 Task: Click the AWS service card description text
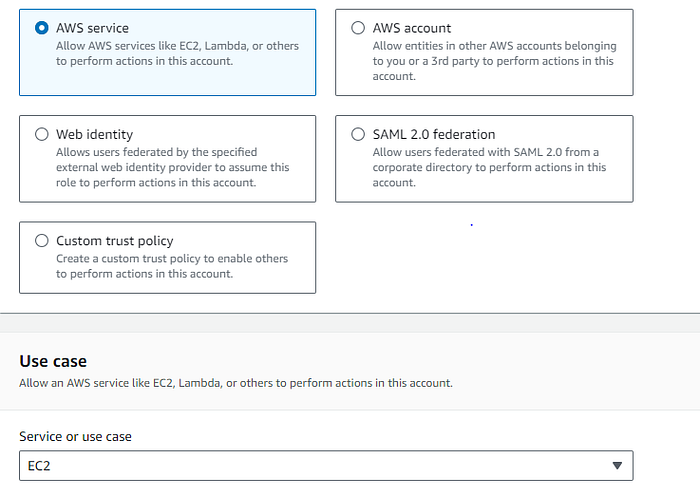(177, 54)
